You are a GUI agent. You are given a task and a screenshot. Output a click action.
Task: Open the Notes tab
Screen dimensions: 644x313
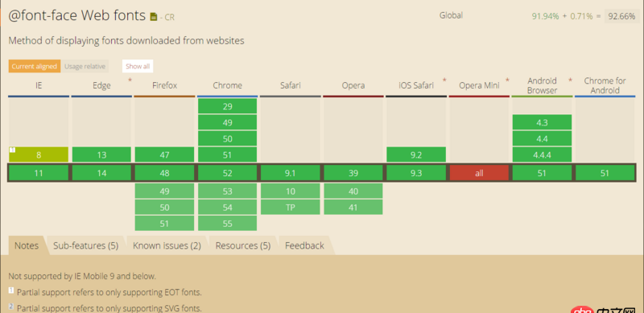coord(27,245)
